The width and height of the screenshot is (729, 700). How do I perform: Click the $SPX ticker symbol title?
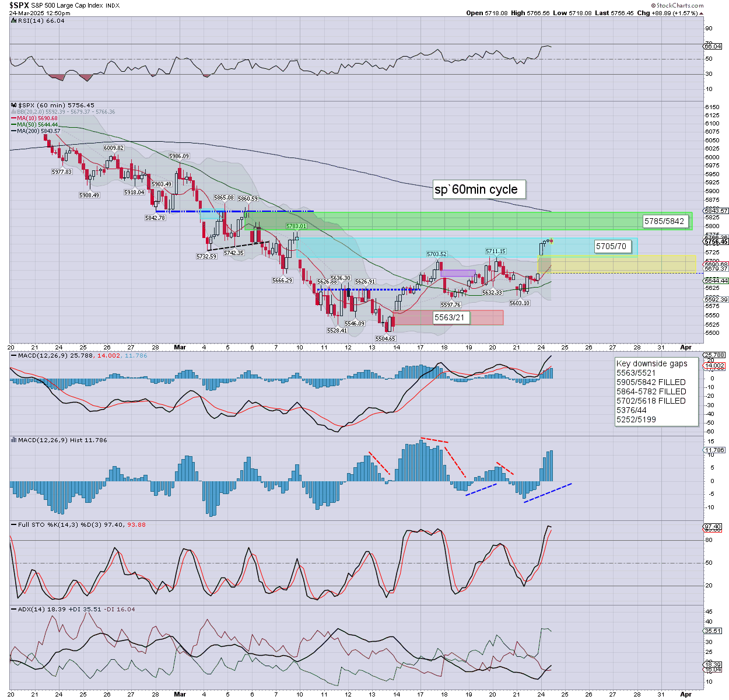(x=19, y=5)
